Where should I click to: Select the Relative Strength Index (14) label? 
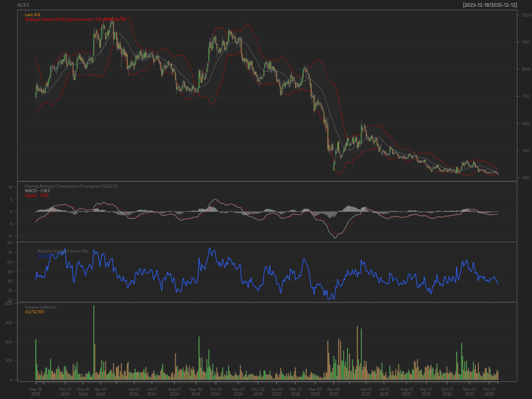coord(63,251)
